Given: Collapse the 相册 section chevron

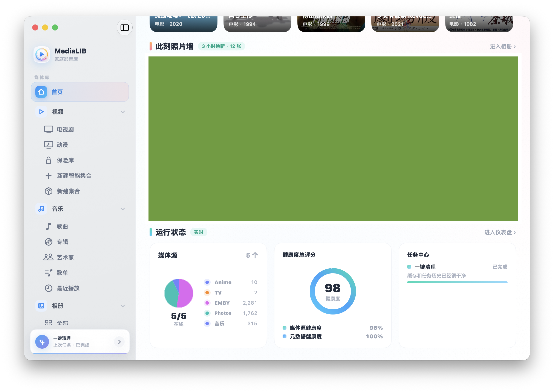Looking at the screenshot, I should [x=123, y=306].
